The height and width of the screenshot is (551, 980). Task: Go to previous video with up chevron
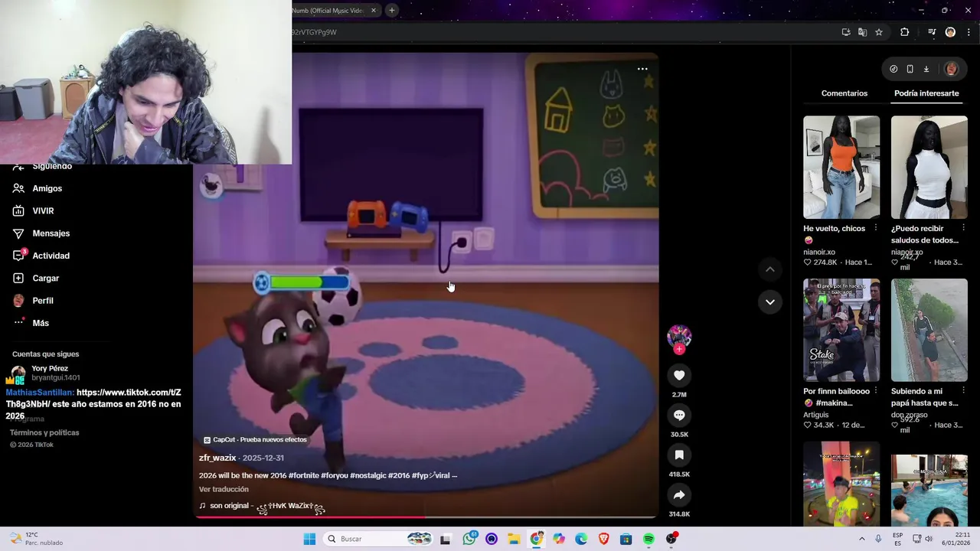point(770,269)
